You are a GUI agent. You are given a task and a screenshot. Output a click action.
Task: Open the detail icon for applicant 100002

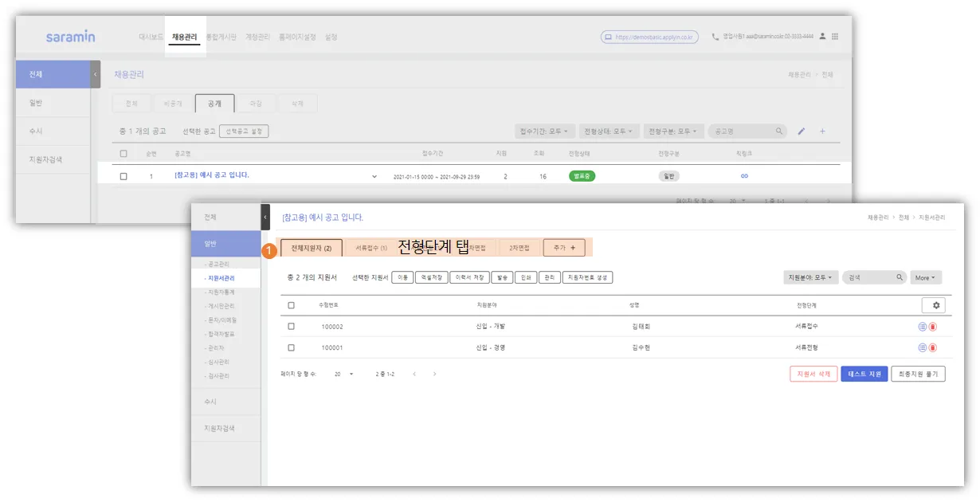[923, 327]
